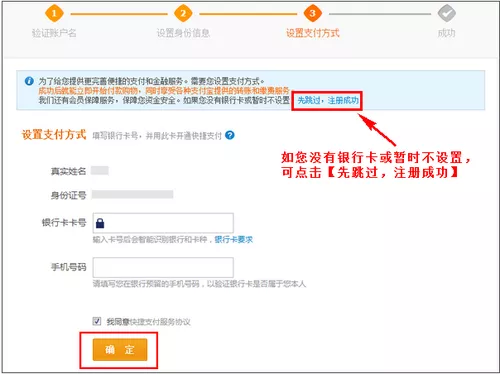Click the lock icon in the bank card field
500x374 pixels.
pyautogui.click(x=100, y=223)
